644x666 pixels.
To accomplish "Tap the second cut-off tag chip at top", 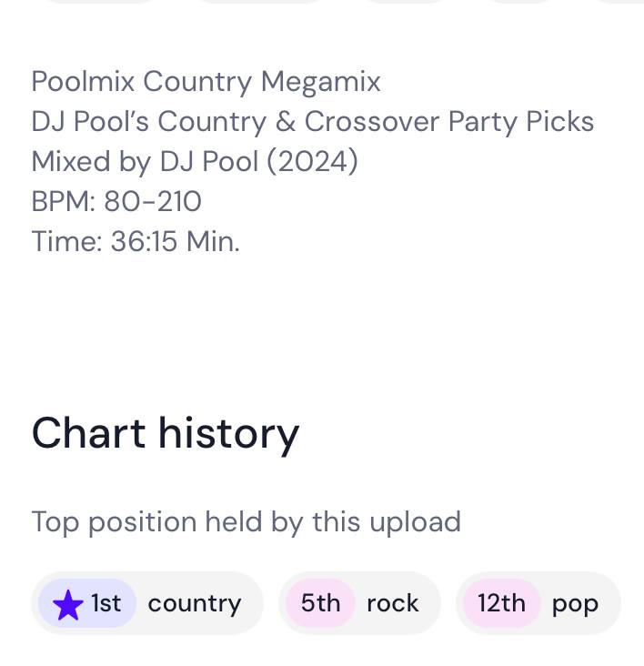I will point(261,1).
